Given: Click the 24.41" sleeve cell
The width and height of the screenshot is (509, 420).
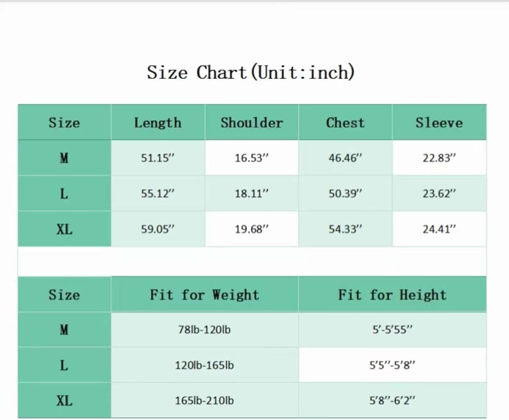Looking at the screenshot, I should point(439,229).
